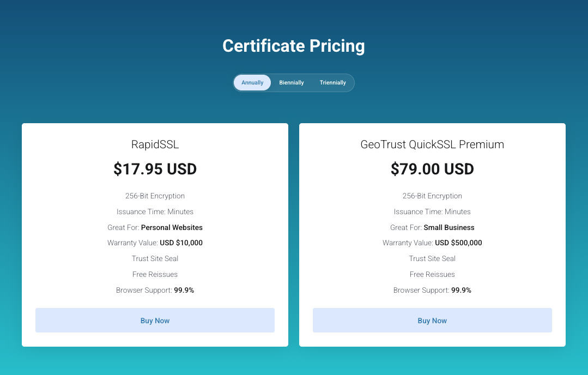Image resolution: width=588 pixels, height=375 pixels.
Task: Click 256-Bit Encryption in RapidSSL card
Action: pos(155,196)
